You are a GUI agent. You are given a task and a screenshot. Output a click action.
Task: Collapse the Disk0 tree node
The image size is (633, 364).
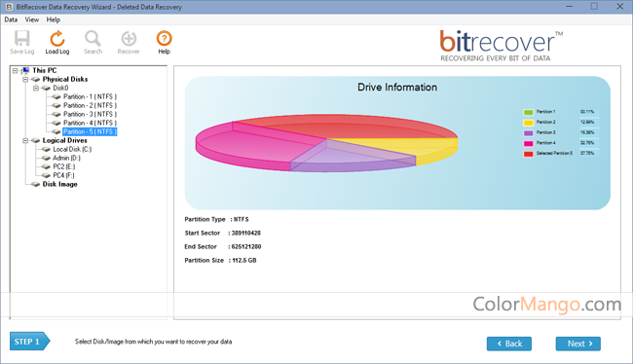(x=36, y=88)
